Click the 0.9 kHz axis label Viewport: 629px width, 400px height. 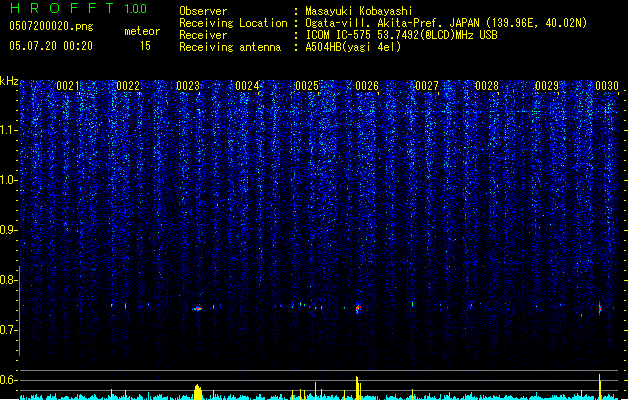(9, 230)
